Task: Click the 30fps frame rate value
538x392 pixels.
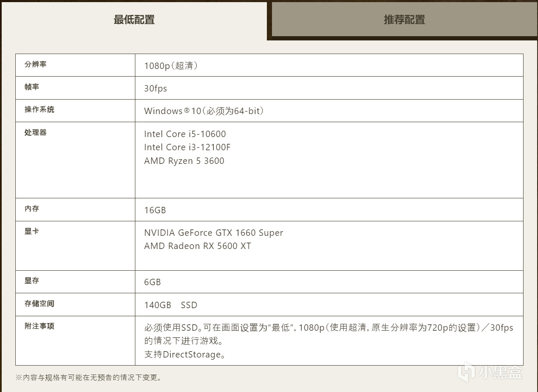Action: tap(155, 89)
